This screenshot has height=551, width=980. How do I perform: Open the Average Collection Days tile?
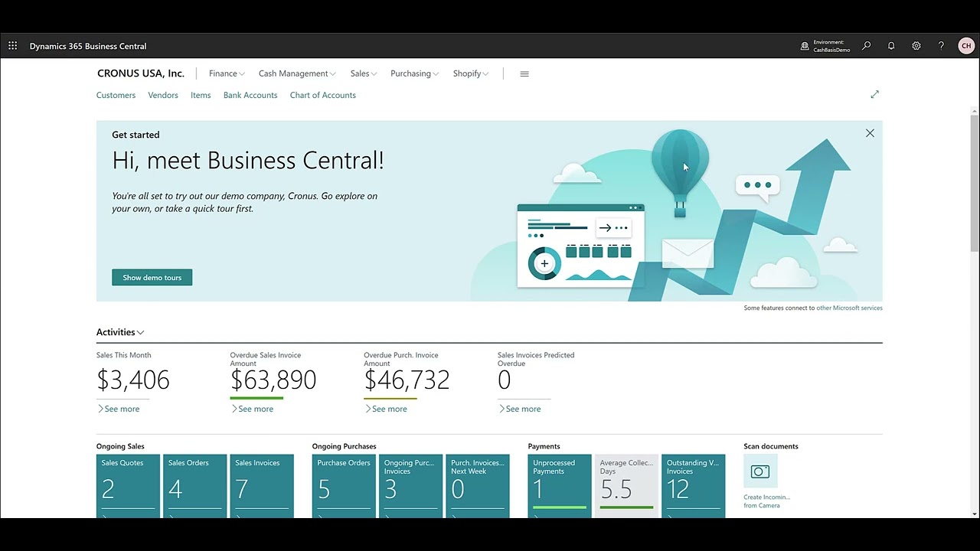click(x=626, y=486)
